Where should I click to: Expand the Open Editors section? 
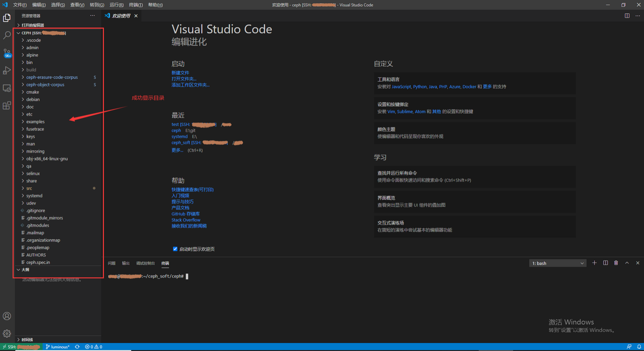58,25
